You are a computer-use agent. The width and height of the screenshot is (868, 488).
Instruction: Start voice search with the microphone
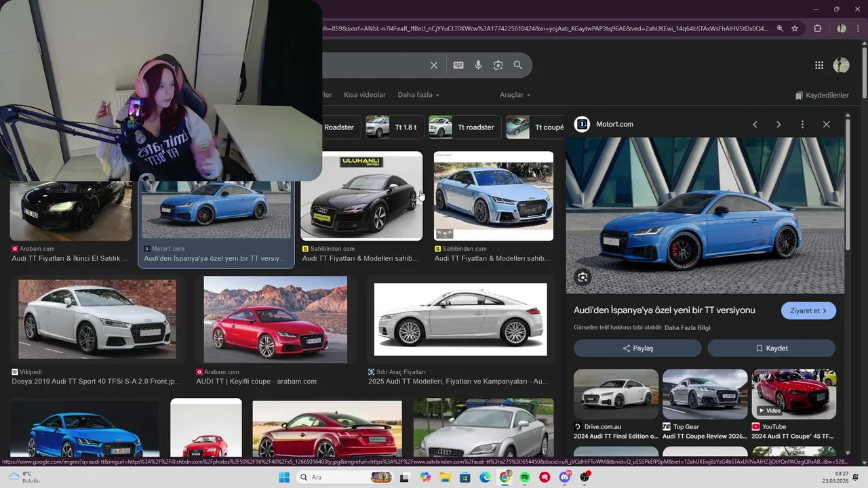click(x=478, y=65)
